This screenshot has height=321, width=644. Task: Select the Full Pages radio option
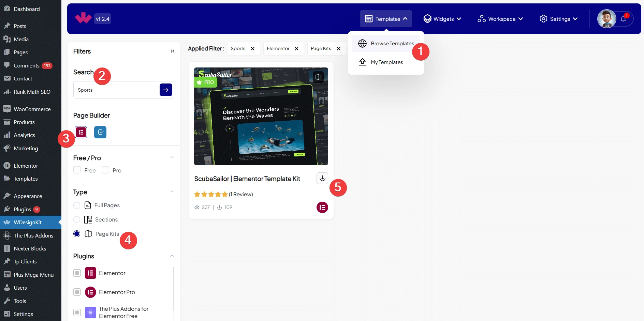77,205
